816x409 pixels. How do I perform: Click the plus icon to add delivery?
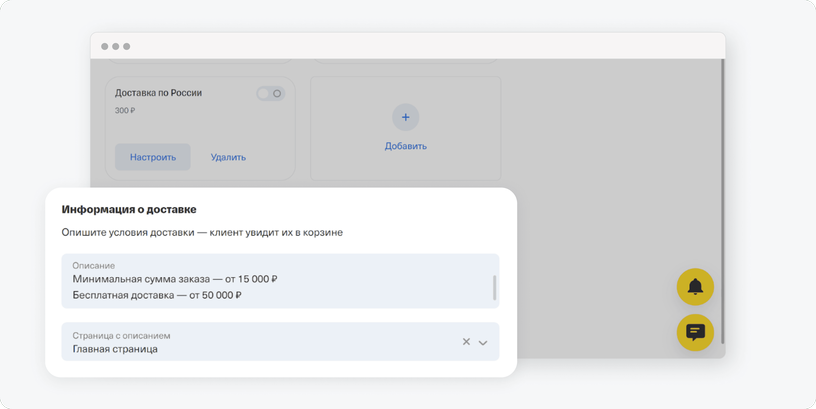[x=405, y=117]
